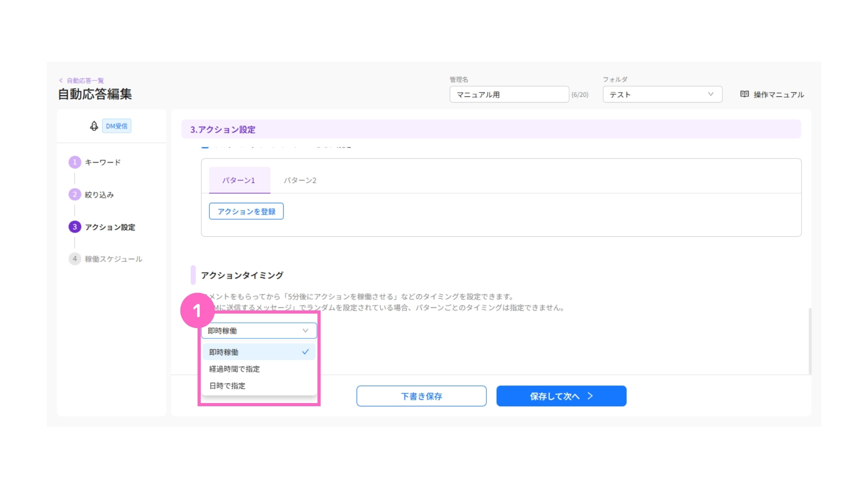Switch to the パターン2 tab
868x488 pixels.
pos(300,180)
